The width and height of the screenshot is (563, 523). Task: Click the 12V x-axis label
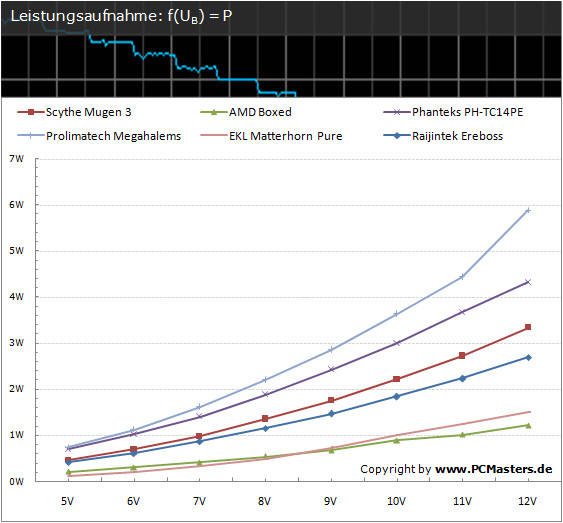click(x=527, y=501)
